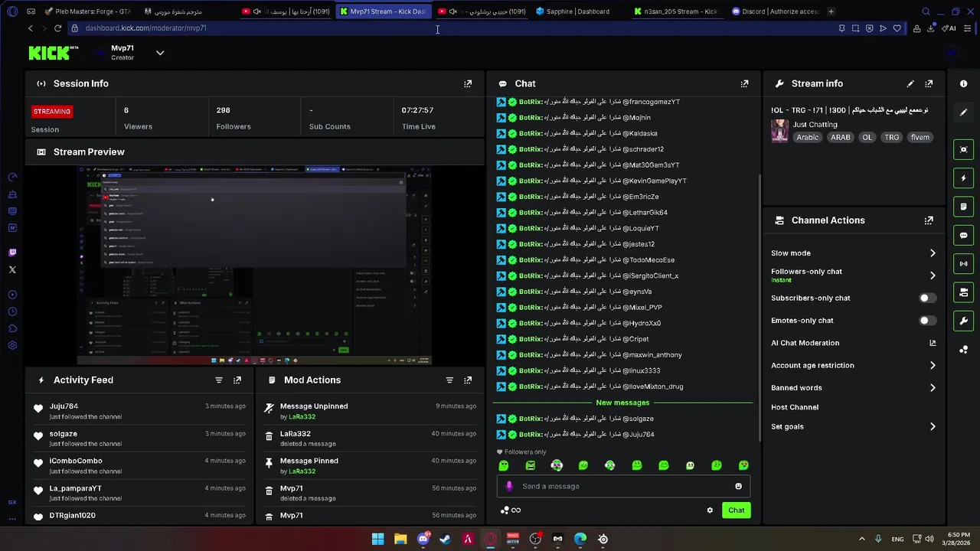Click the Stream Preview thumbnail

coord(254,266)
